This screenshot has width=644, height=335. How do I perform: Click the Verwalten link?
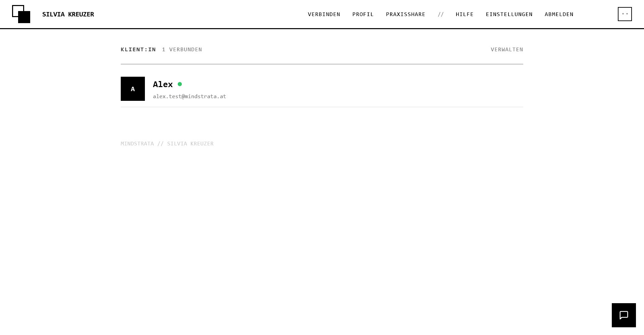[507, 50]
